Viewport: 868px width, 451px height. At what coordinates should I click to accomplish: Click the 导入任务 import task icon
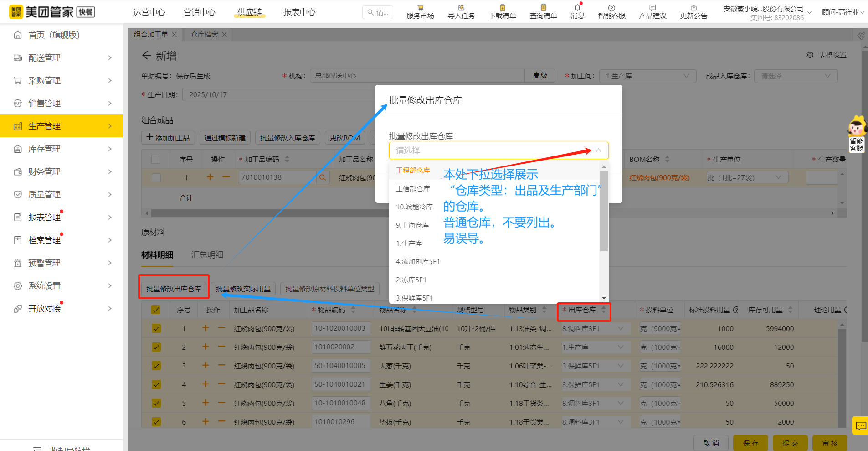pos(461,11)
